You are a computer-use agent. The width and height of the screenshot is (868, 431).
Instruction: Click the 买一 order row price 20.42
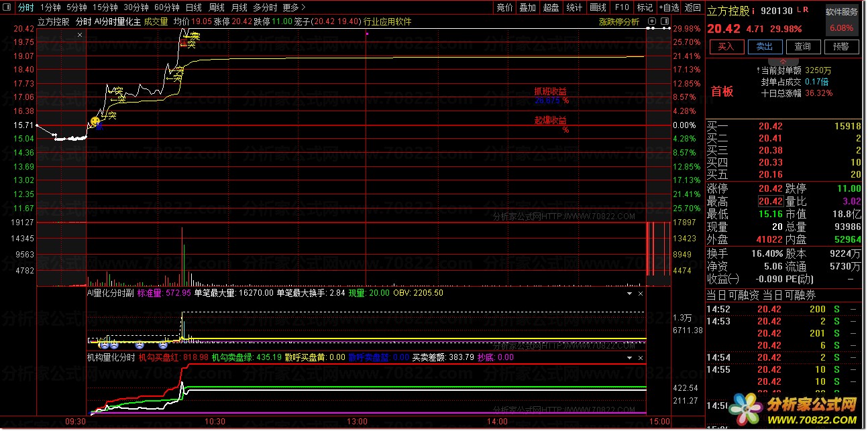pos(770,126)
